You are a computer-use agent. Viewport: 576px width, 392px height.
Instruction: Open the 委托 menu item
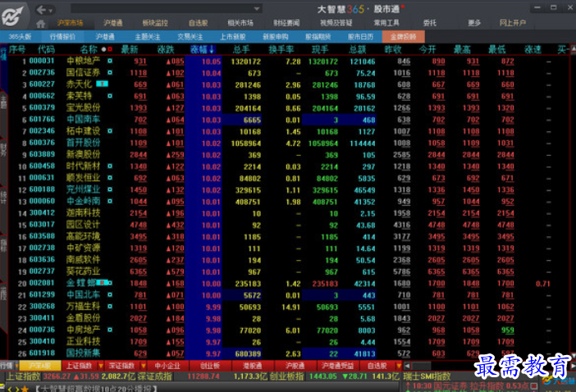[x=430, y=23]
